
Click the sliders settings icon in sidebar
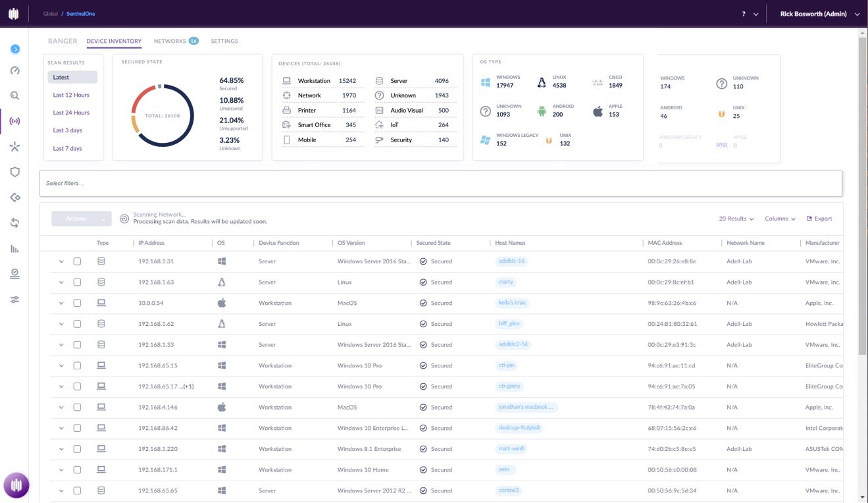(14, 300)
